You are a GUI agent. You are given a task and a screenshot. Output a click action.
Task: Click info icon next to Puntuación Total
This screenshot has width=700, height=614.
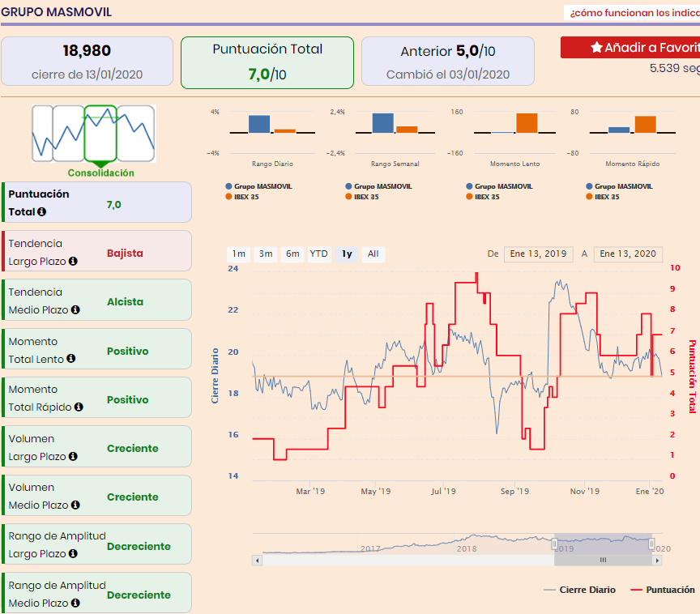point(41,212)
